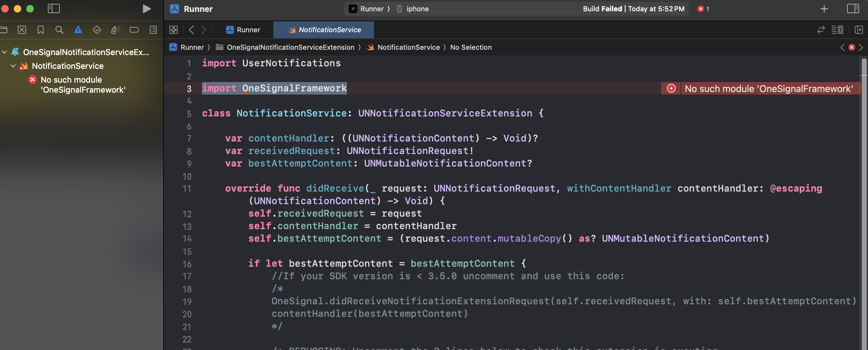Open the related items grid menu
Screen dimensions: 868x350
tap(173, 30)
